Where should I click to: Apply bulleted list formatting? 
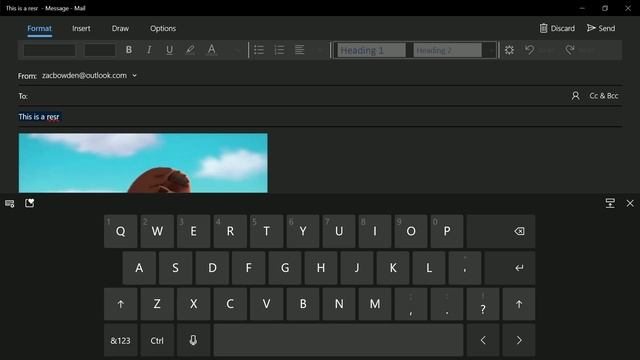(259, 50)
